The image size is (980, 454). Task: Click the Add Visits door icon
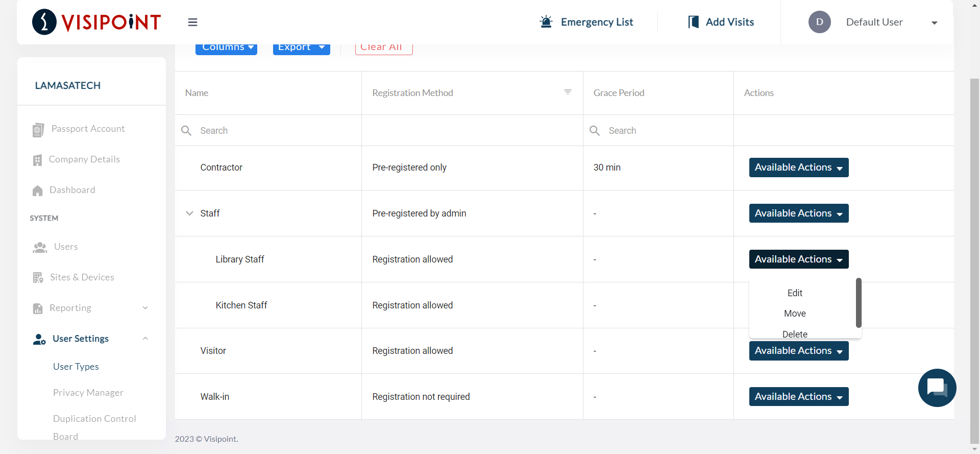[x=693, y=22]
